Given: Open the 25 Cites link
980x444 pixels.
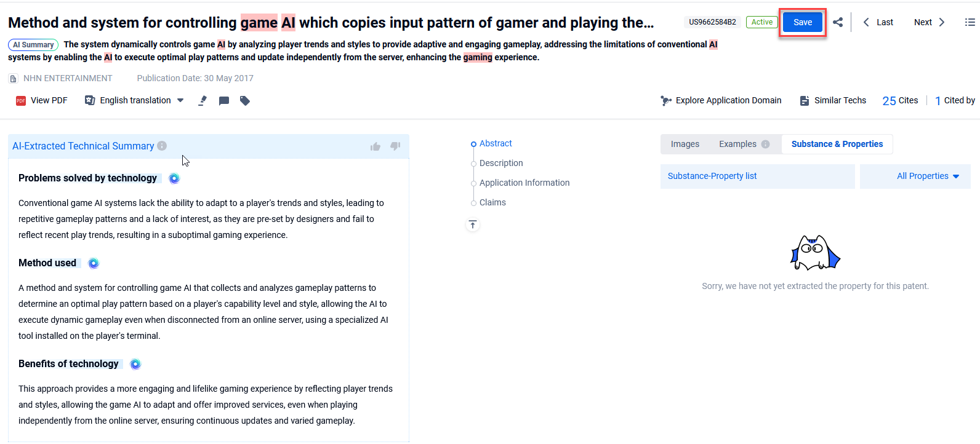Looking at the screenshot, I should [x=899, y=100].
